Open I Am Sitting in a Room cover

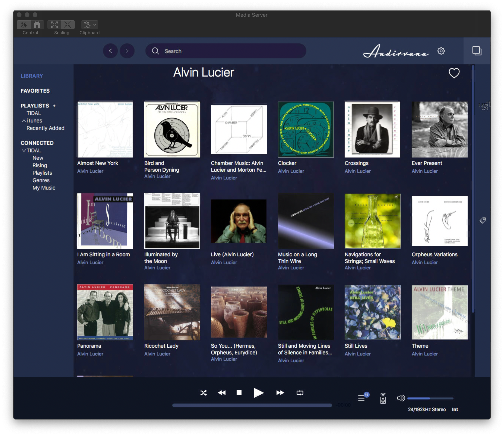point(105,221)
